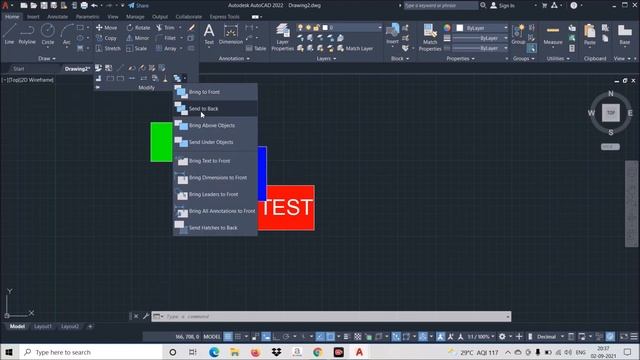640x360 pixels.
Task: Choose Send Under Objects
Action: tap(215, 142)
